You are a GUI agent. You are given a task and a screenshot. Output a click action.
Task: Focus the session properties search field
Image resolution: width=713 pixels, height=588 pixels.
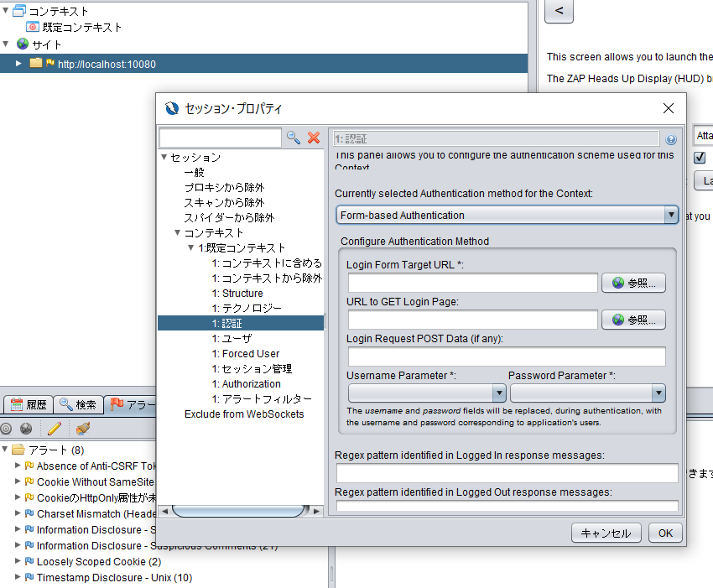pos(221,138)
